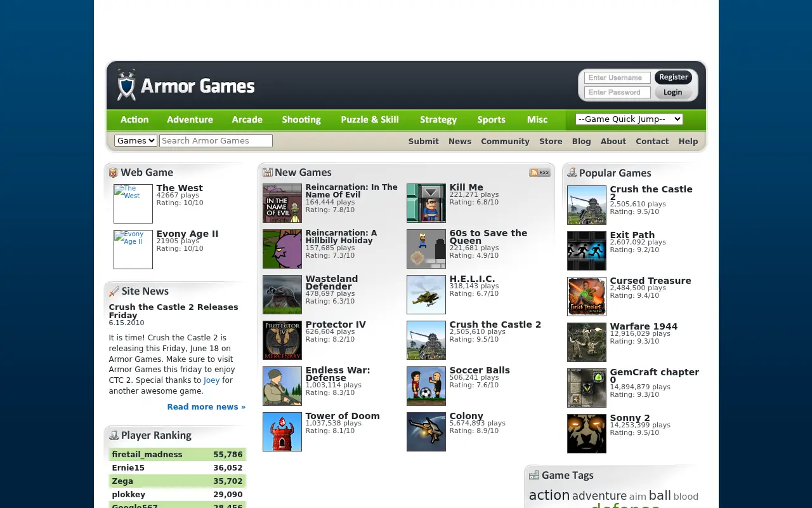Open the Action category tab
Image resolution: width=812 pixels, height=508 pixels.
pos(134,119)
